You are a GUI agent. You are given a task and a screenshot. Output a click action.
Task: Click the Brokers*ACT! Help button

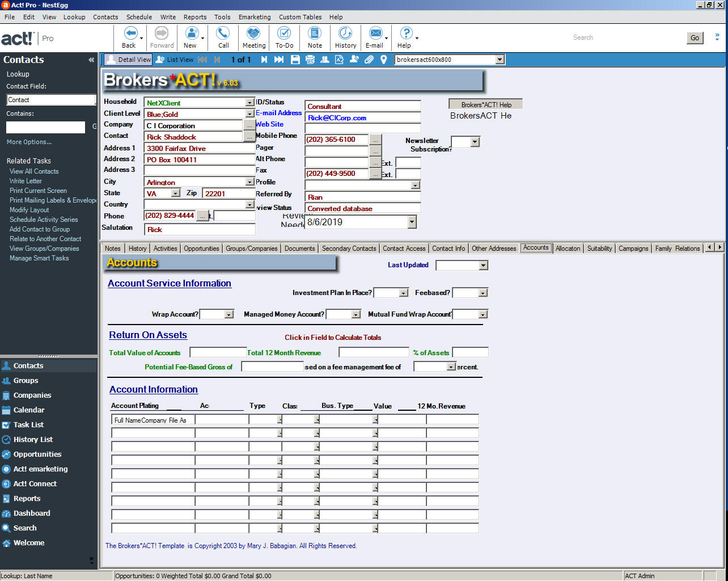point(486,104)
